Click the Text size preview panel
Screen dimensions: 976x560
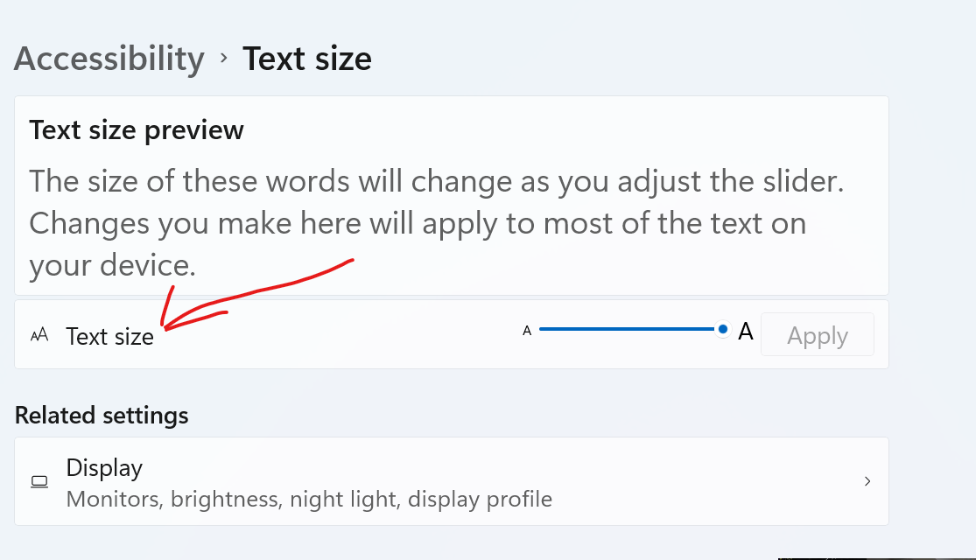click(451, 196)
